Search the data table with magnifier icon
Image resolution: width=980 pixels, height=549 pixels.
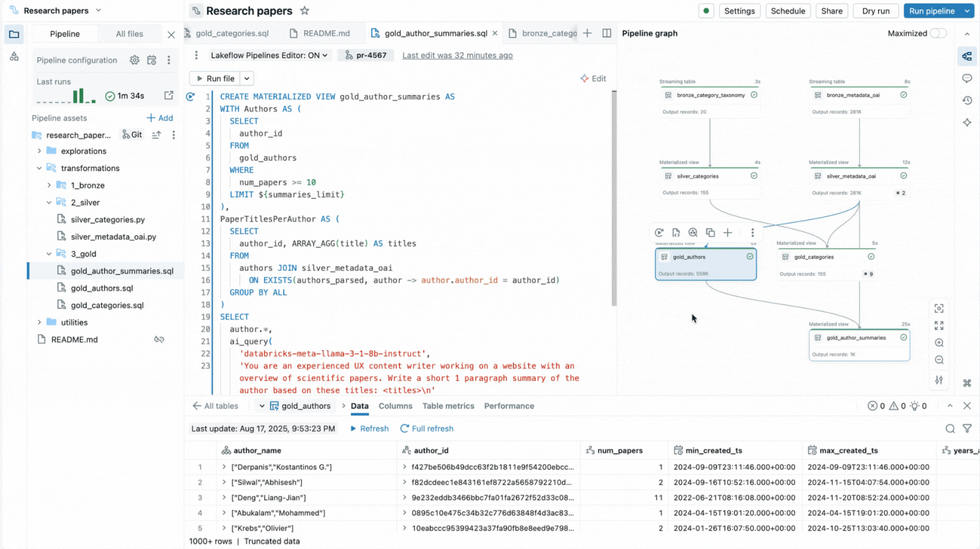tap(950, 429)
